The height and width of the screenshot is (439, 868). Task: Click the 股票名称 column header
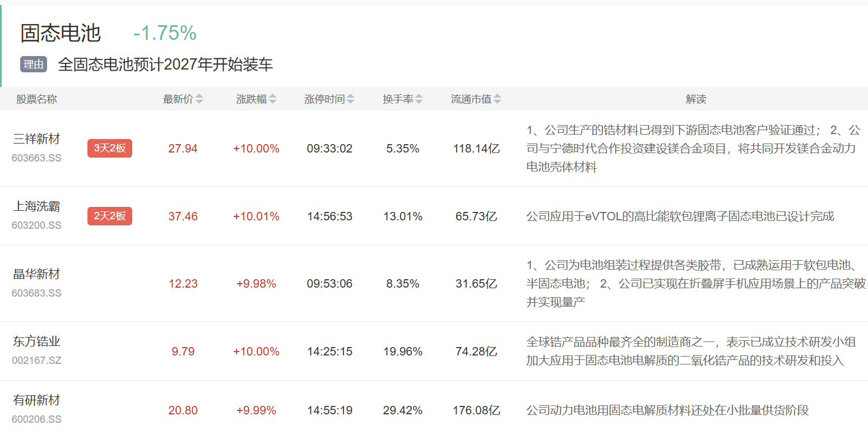pos(36,99)
